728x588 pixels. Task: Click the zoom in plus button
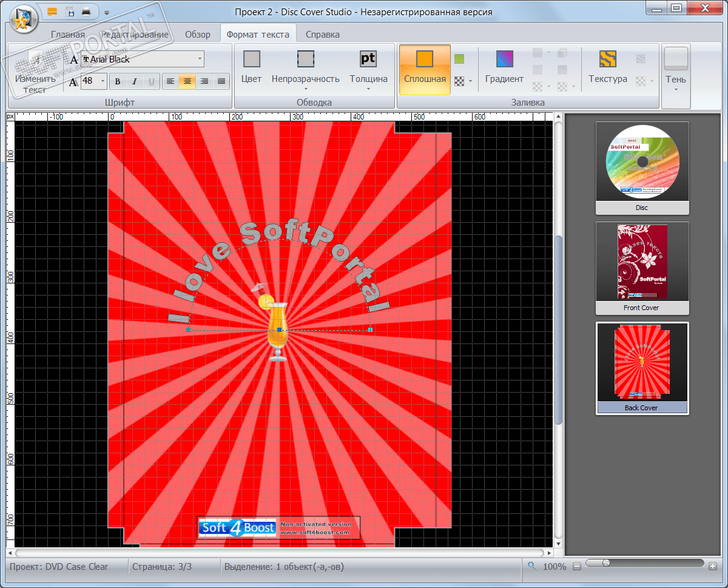712,566
